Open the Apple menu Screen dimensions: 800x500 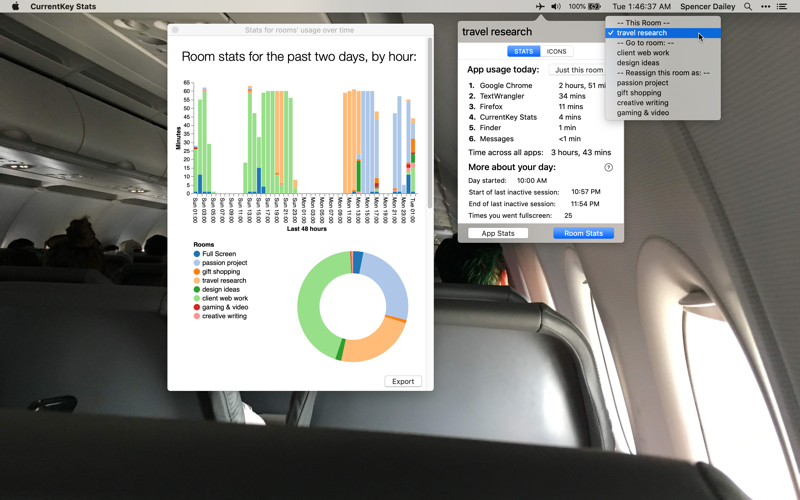click(15, 6)
